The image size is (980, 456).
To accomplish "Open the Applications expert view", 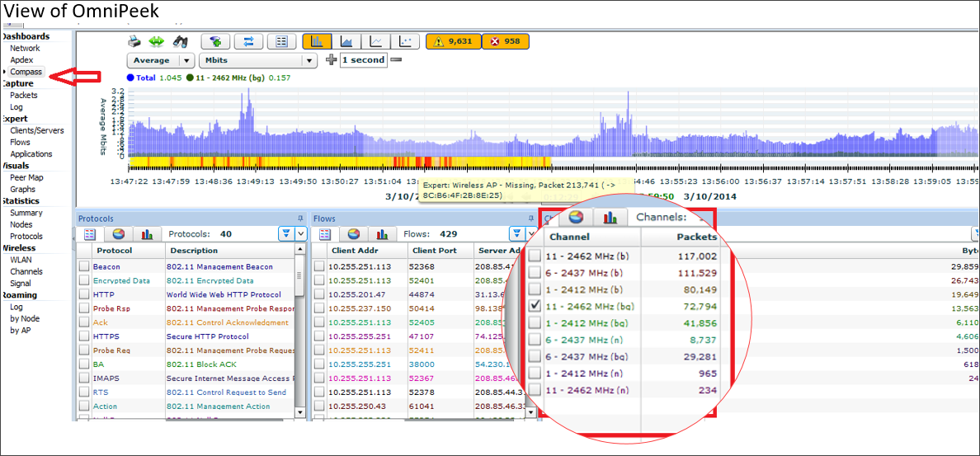I will pos(31,153).
